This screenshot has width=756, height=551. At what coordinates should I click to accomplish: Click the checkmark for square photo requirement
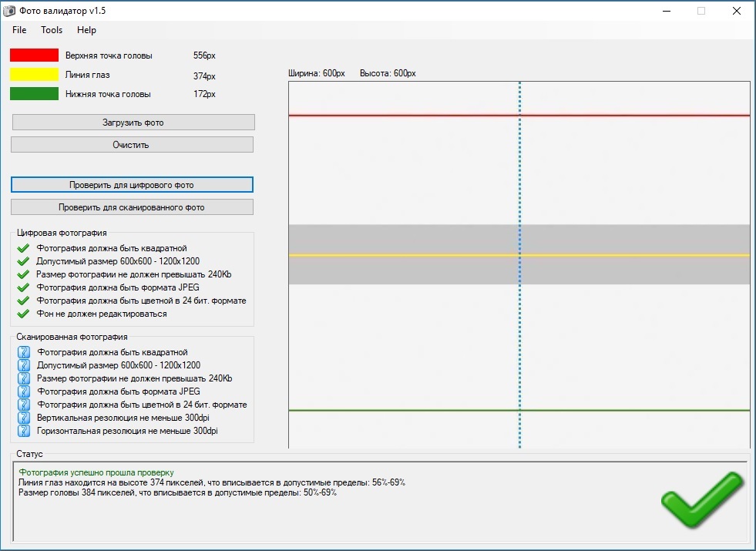coord(23,249)
